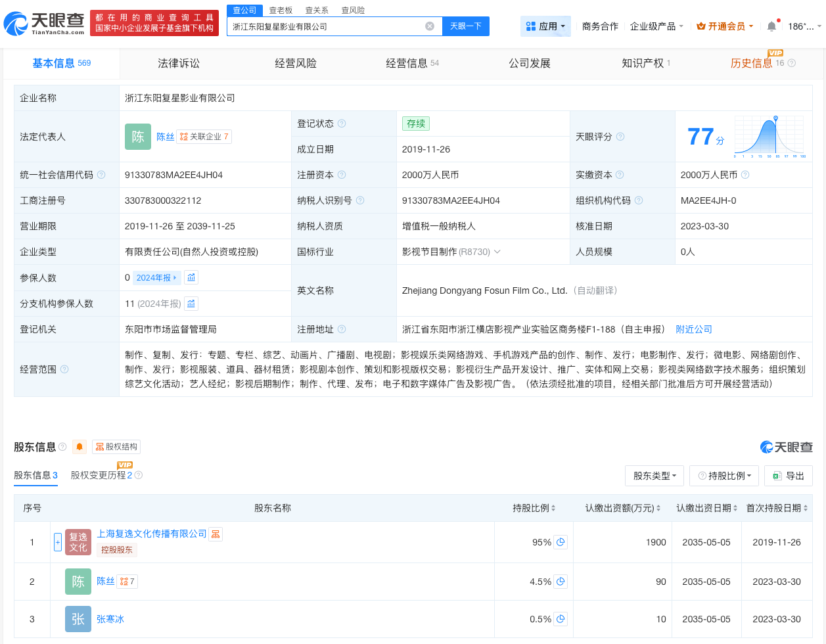
Task: Open shareholder link 张寒冰
Action: [x=110, y=619]
